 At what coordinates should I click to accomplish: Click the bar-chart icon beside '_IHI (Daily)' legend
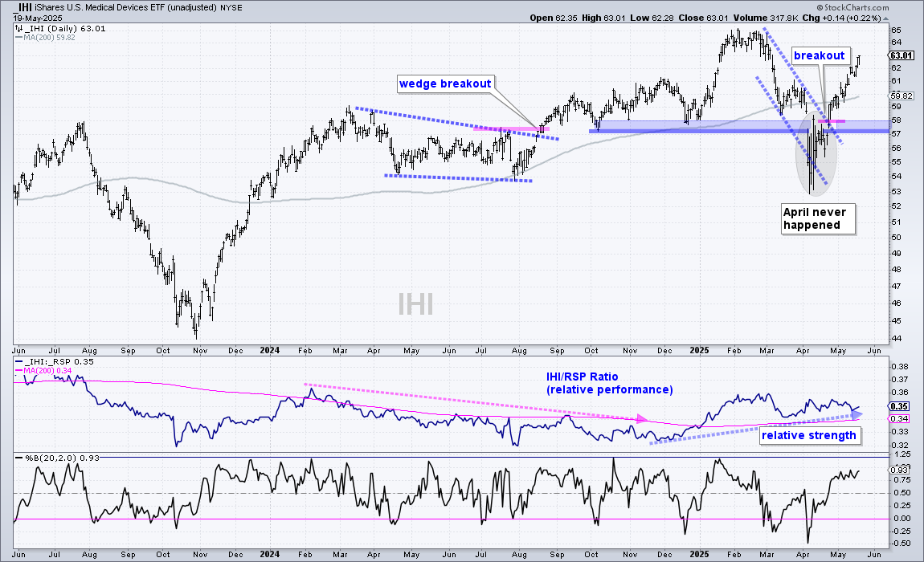click(18, 28)
